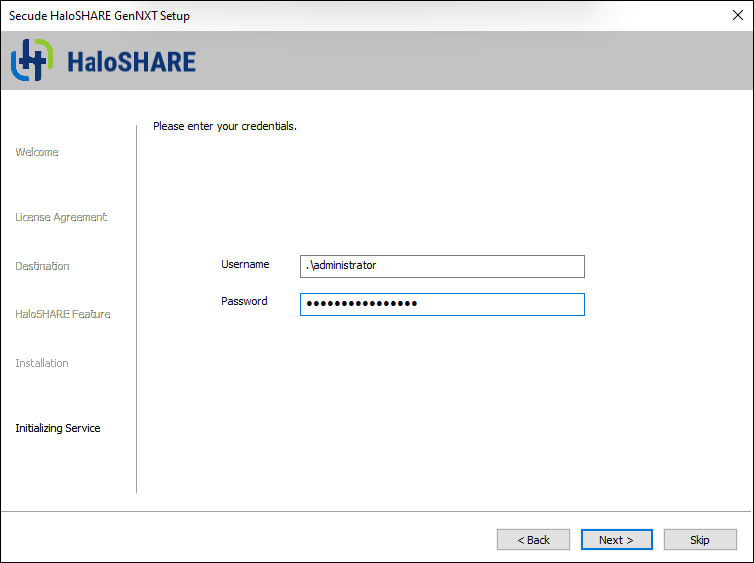Select the Welcome step in sidebar
Image resolution: width=754 pixels, height=563 pixels.
[x=37, y=152]
